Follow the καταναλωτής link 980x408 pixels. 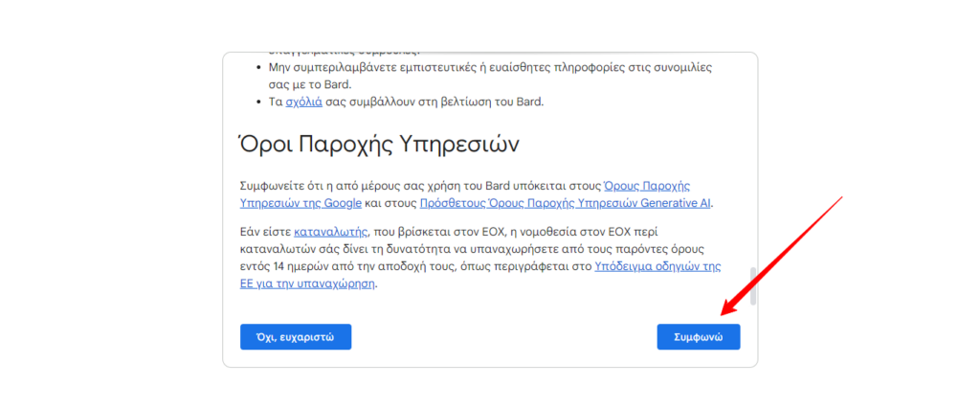click(x=331, y=232)
